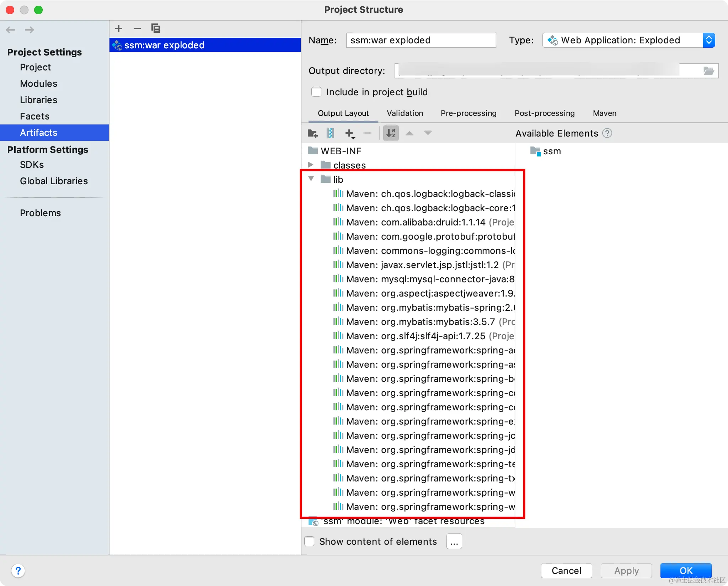Expand the classes folder node
Viewport: 728px width, 586px height.
tap(310, 165)
